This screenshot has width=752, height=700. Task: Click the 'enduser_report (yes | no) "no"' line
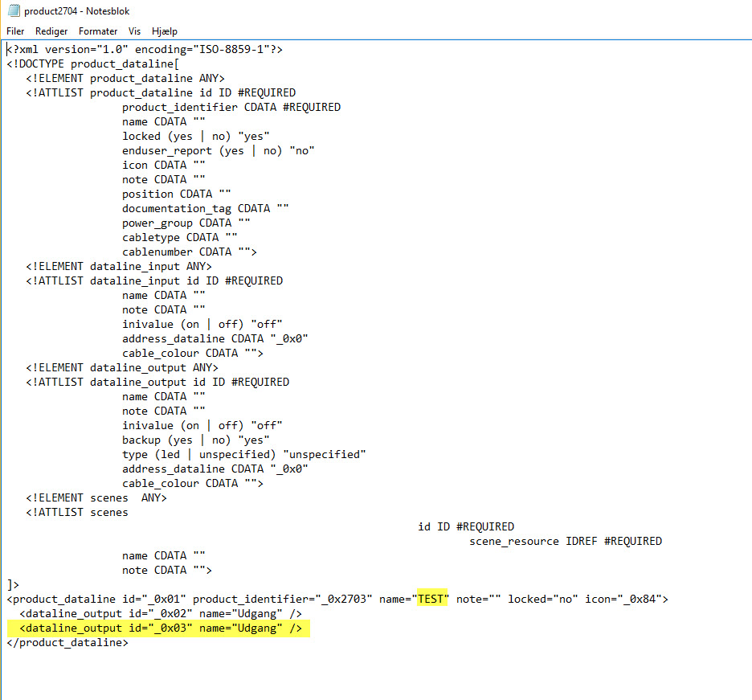coord(219,150)
